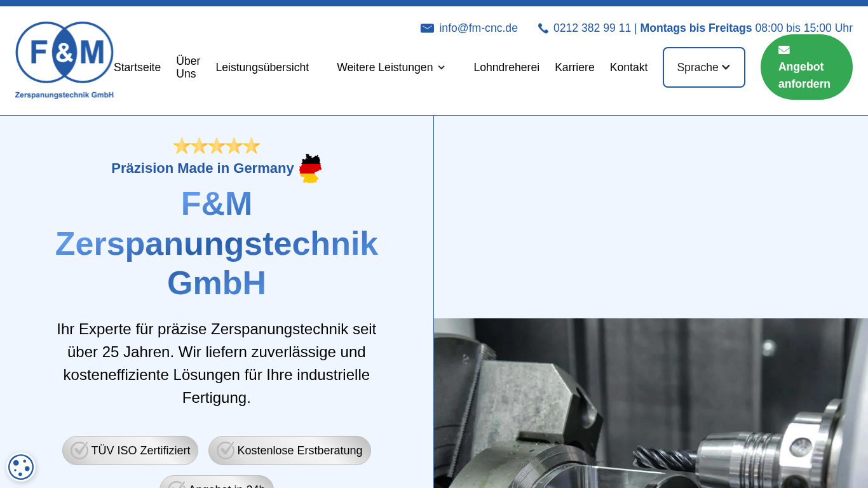Screen dimensions: 868x488
Task: Go to Startseite
Action: (137, 67)
